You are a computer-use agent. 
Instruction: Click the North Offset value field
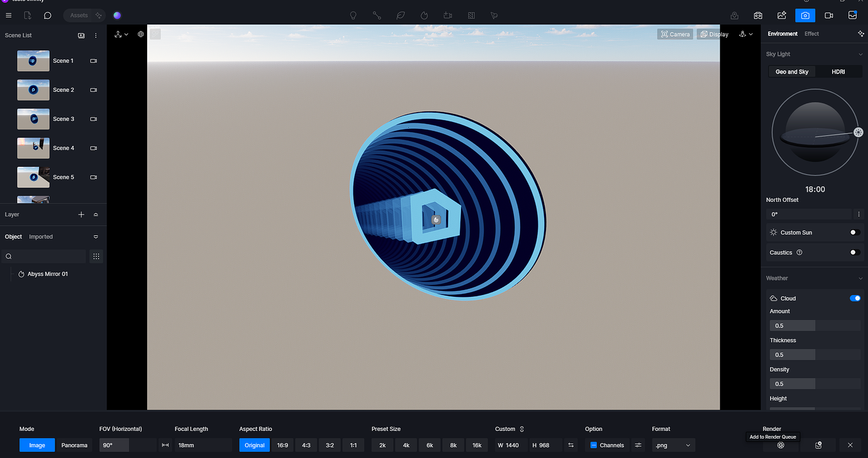(x=809, y=215)
